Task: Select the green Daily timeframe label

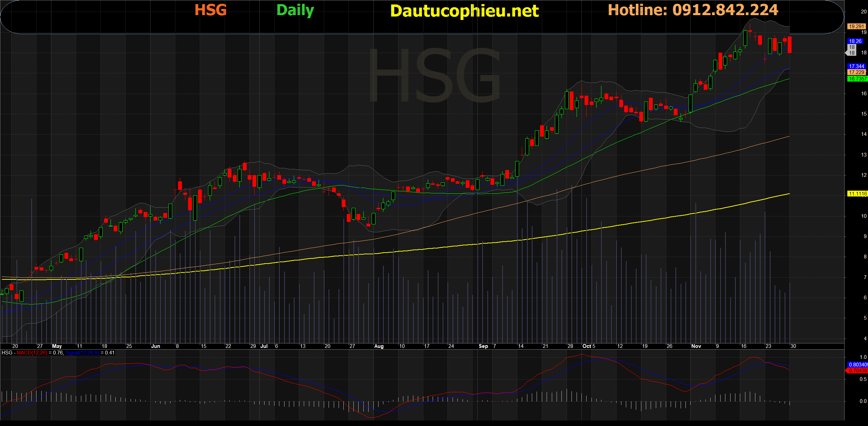Action: tap(295, 11)
